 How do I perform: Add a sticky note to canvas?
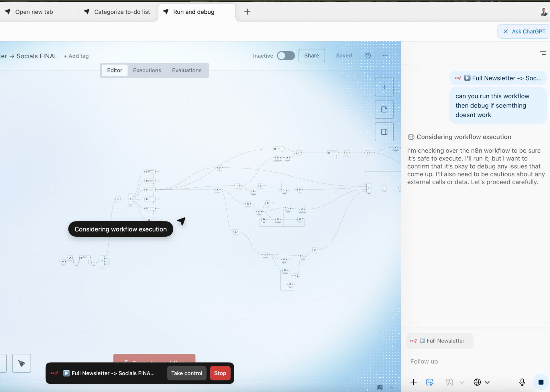[x=384, y=109]
